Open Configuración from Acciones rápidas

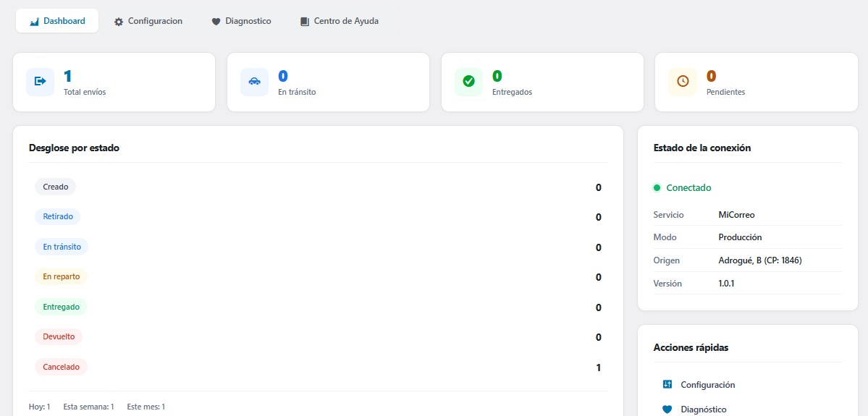[707, 385]
